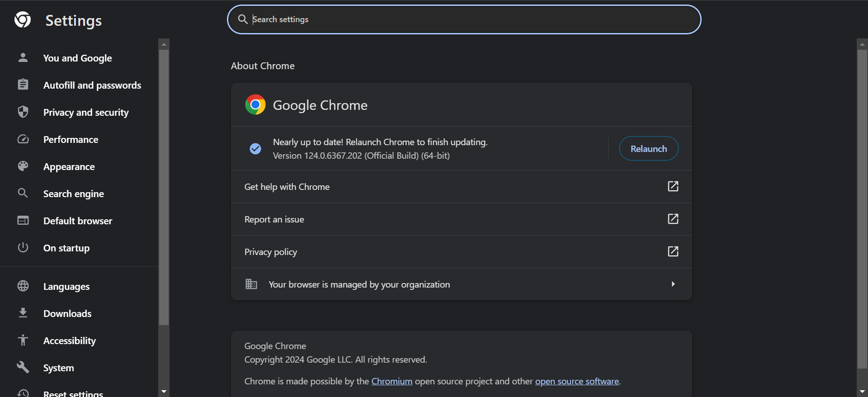Click the Appearance palette icon in sidebar
Viewport: 868px width, 397px height.
point(23,166)
